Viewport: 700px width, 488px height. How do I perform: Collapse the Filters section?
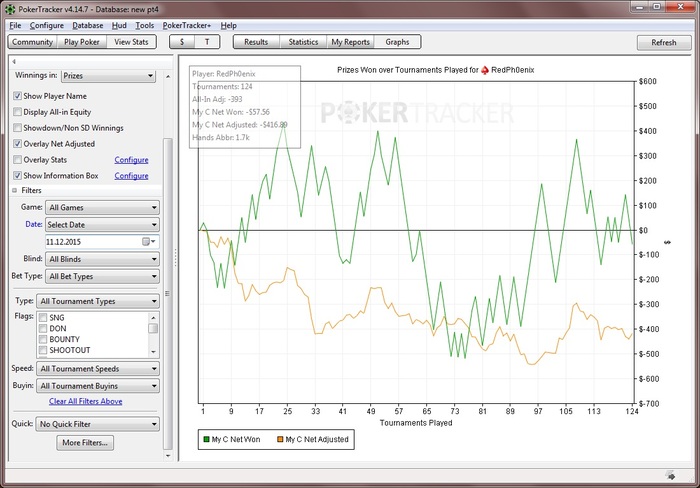(15, 189)
